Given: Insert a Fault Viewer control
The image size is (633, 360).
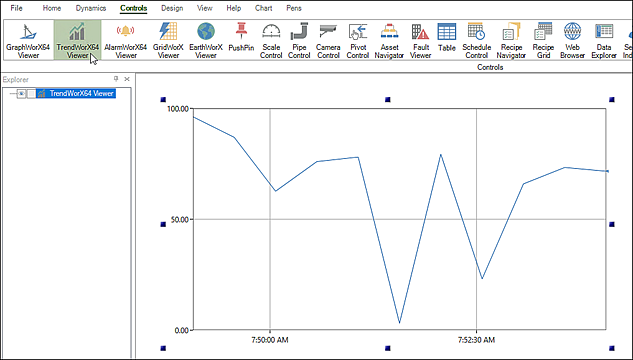Looking at the screenshot, I should [x=420, y=41].
